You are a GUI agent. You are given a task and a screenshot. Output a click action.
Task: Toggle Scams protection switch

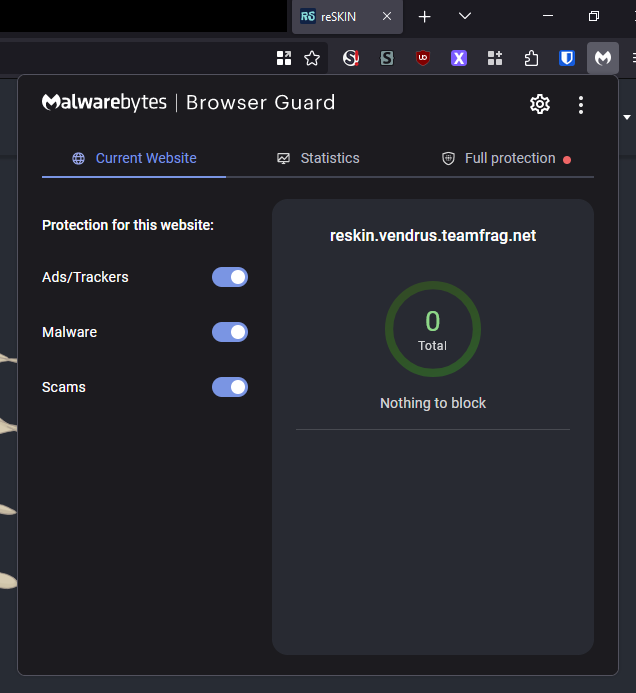pyautogui.click(x=230, y=387)
